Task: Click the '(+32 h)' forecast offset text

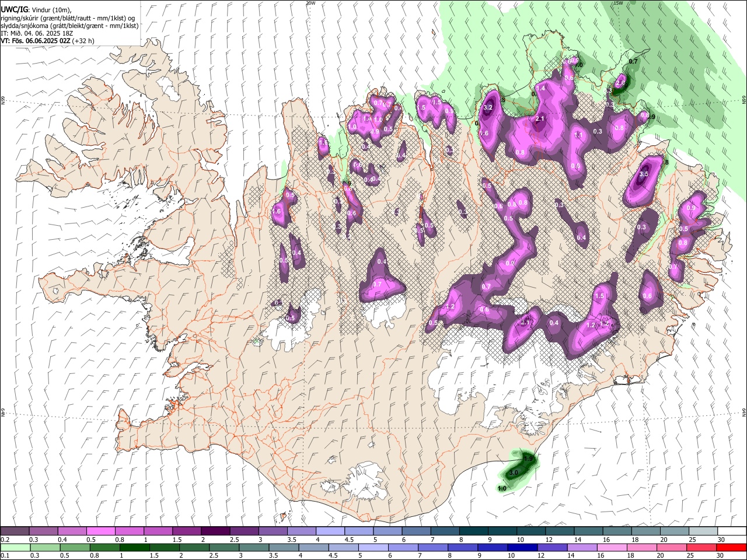Action: point(84,41)
